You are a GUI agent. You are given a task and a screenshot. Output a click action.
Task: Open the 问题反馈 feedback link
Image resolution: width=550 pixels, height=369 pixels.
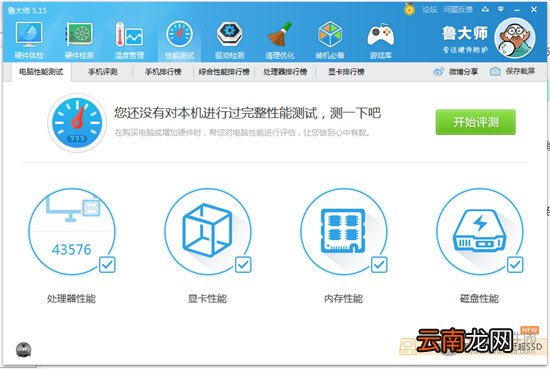click(x=458, y=10)
